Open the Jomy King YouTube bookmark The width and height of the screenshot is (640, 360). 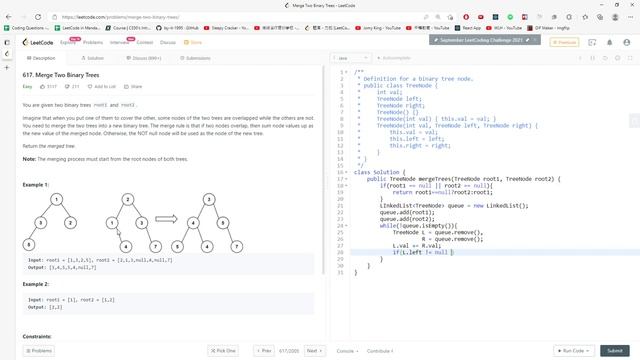click(x=378, y=28)
